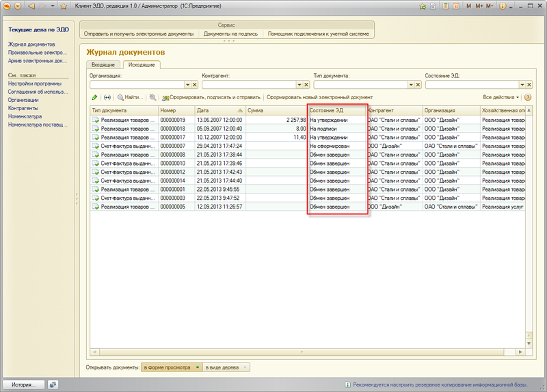The height and width of the screenshot is (392, 547).
Task: Click the set period interval icon
Action: [107, 97]
